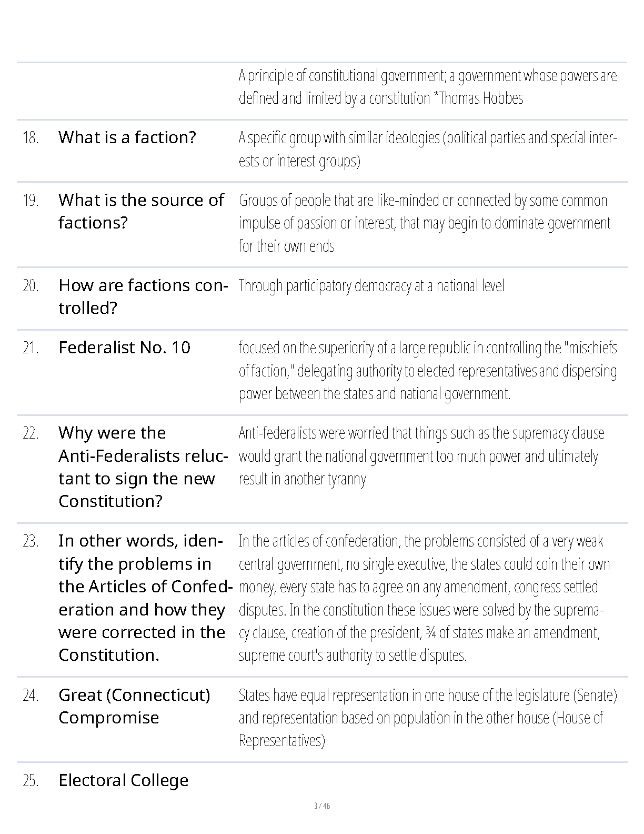Click item number 21
The image size is (644, 834).
(x=31, y=348)
